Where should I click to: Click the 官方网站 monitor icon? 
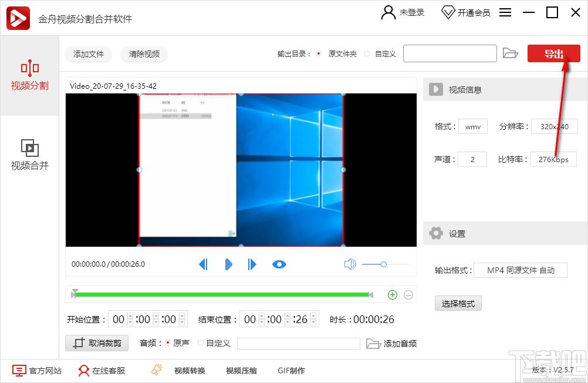[x=19, y=371]
